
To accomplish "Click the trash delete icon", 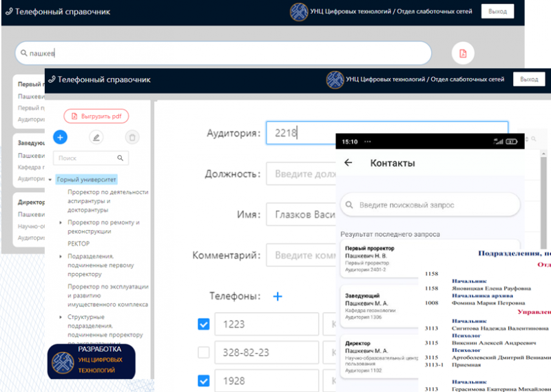I will point(132,137).
